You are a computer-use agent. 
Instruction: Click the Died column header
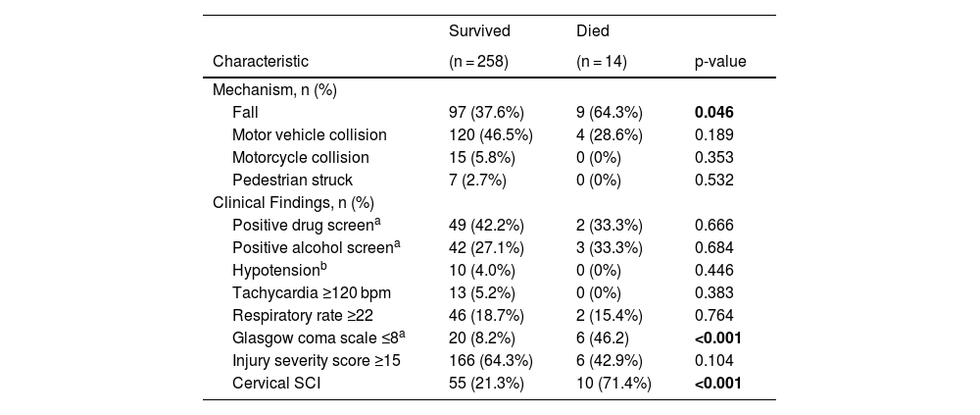[594, 31]
